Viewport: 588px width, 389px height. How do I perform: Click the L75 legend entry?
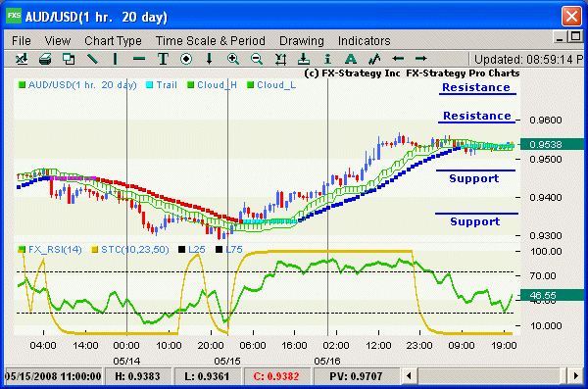click(x=229, y=250)
